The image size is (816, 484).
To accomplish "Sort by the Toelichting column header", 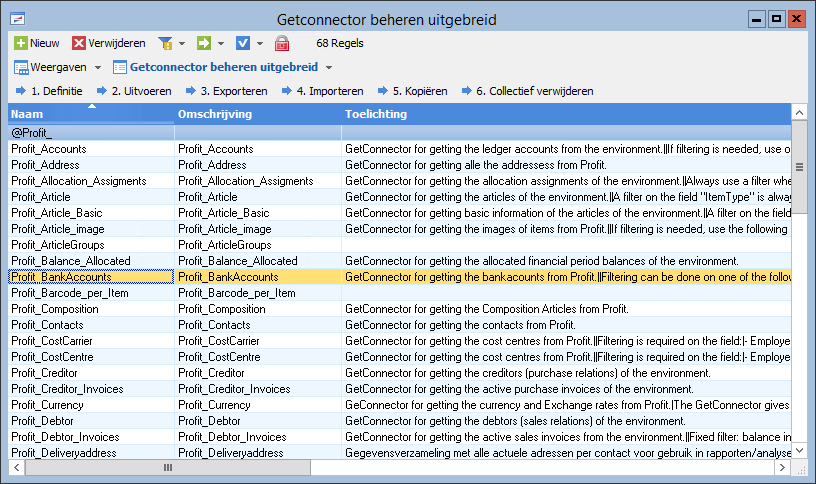I will coord(566,114).
